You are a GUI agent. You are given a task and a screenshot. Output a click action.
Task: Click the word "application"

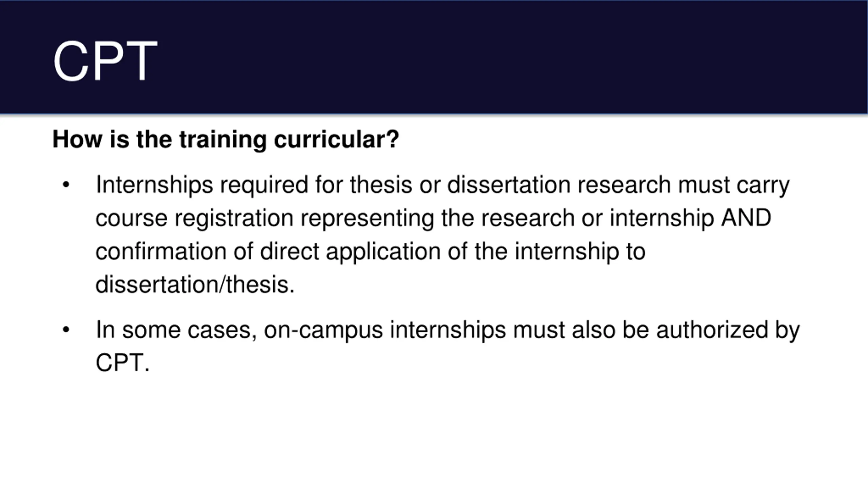click(x=383, y=251)
